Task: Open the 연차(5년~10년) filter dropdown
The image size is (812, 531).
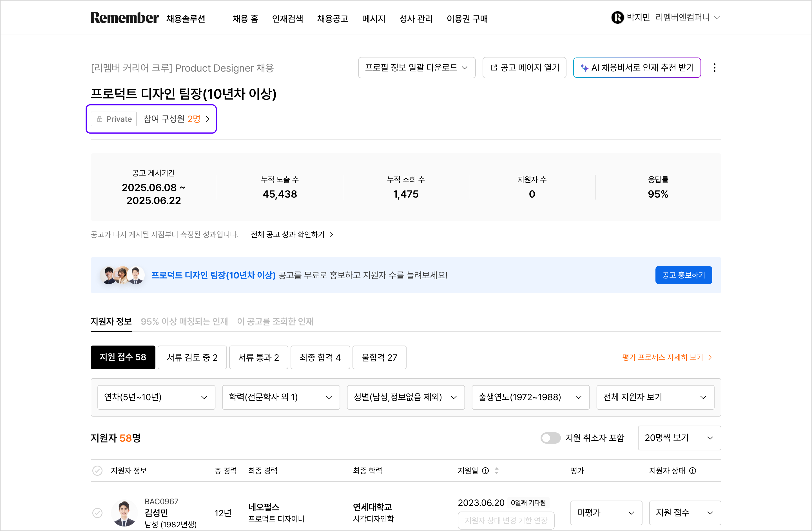Action: tap(156, 397)
